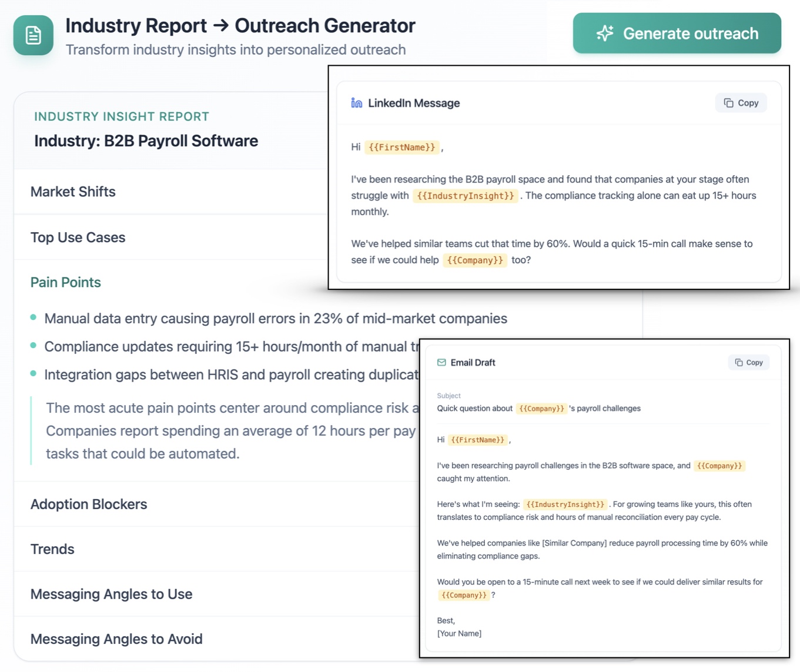Click the sparkles icon on Generate outreach
800x672 pixels.
point(604,33)
